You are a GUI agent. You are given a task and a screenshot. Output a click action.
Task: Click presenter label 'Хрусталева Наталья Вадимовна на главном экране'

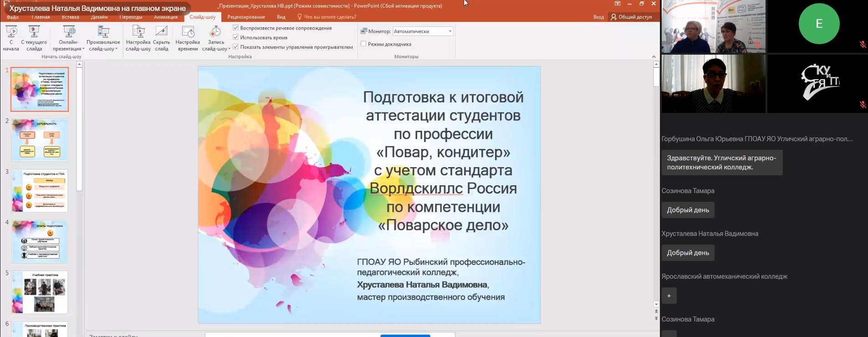tap(97, 8)
